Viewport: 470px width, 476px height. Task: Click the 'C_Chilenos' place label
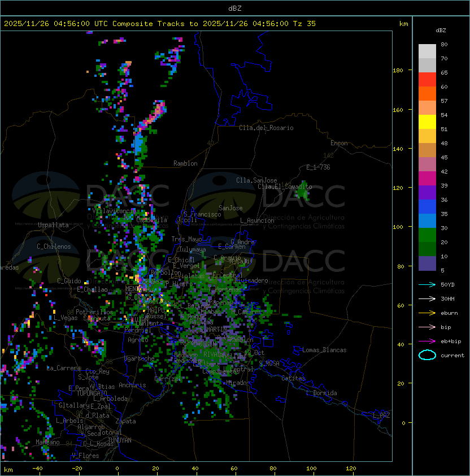click(x=54, y=246)
